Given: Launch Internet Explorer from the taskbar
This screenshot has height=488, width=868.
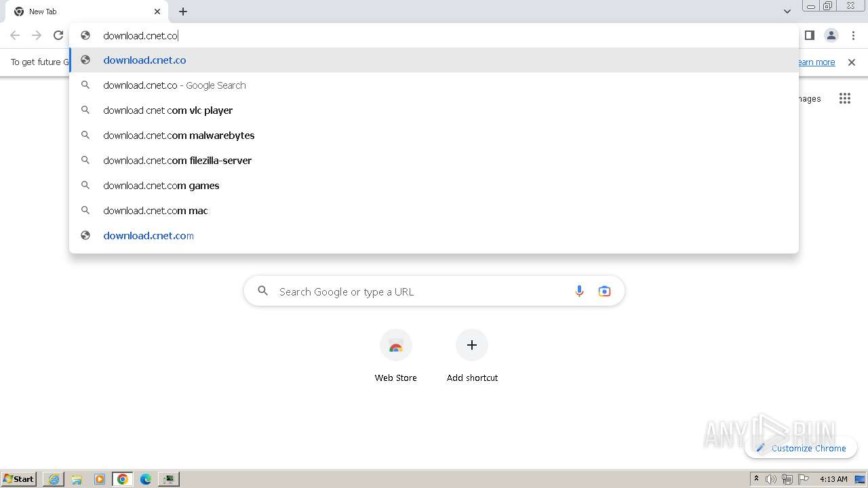Looking at the screenshot, I should point(54,479).
